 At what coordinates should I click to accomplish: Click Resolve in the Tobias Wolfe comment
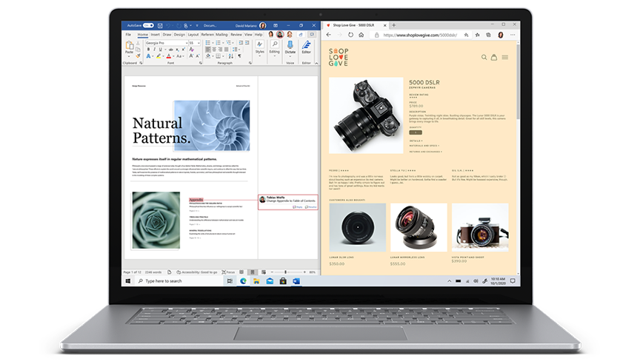pyautogui.click(x=311, y=207)
